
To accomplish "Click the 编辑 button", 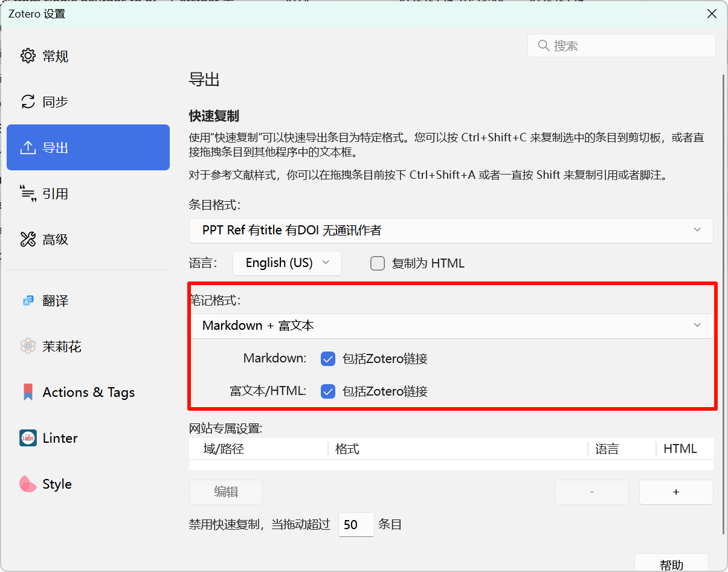I will point(226,492).
